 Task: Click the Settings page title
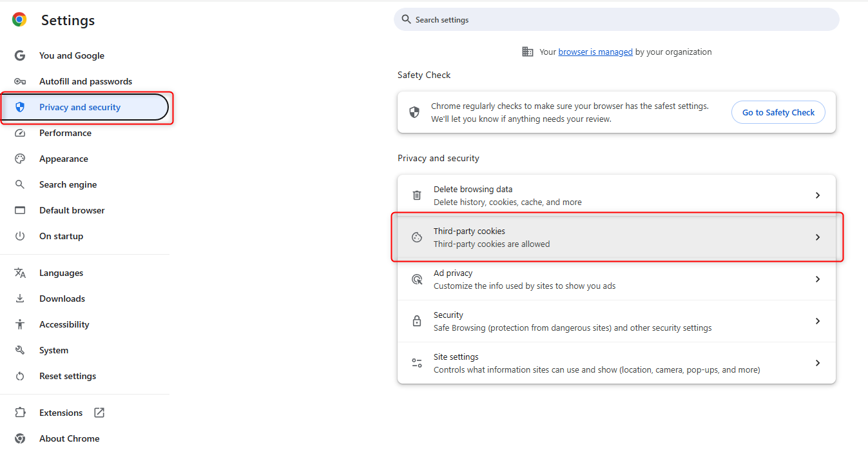pos(68,20)
